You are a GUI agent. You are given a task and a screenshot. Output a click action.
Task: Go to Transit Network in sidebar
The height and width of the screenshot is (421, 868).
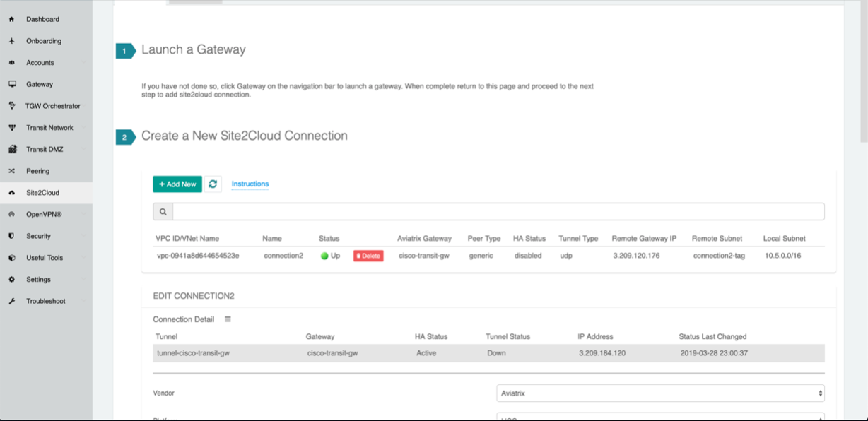(49, 128)
